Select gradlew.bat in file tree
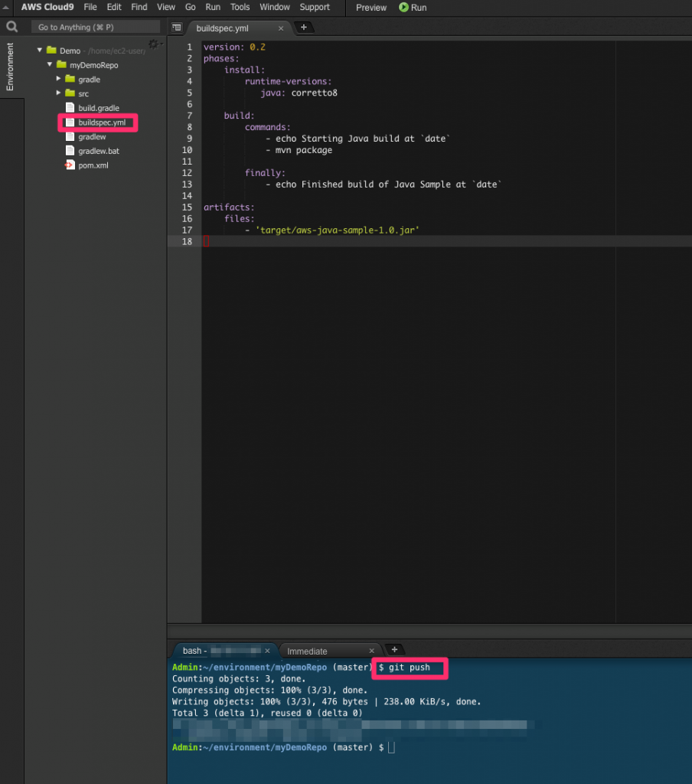This screenshot has width=692, height=784. [99, 151]
